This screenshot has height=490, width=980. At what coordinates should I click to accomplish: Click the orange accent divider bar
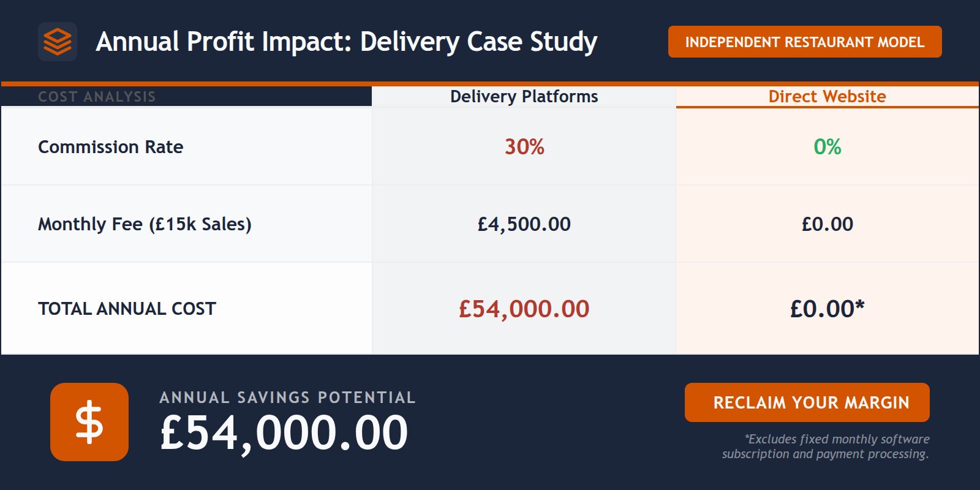point(490,83)
